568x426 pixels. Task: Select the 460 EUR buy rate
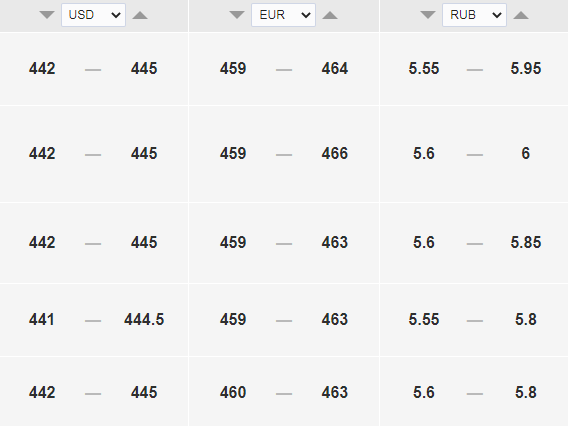(233, 392)
